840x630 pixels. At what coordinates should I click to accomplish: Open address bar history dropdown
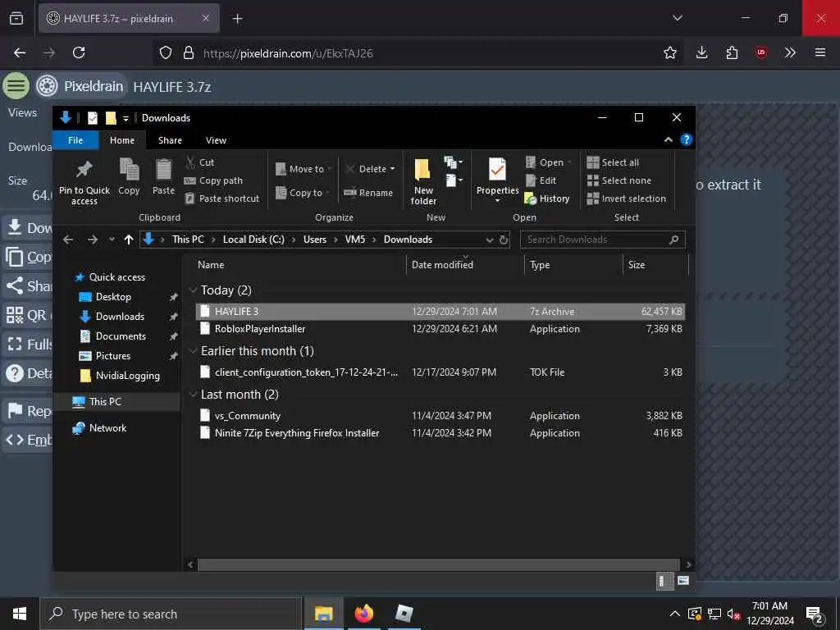pyautogui.click(x=489, y=240)
